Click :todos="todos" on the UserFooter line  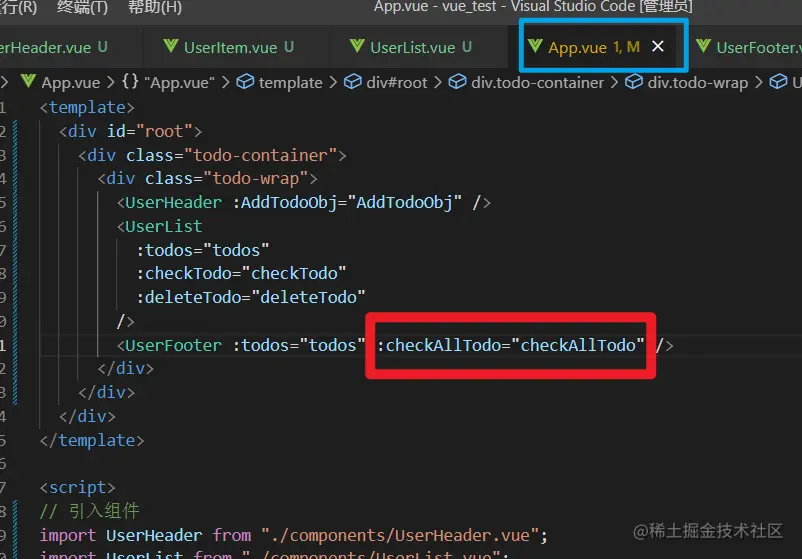(x=299, y=346)
